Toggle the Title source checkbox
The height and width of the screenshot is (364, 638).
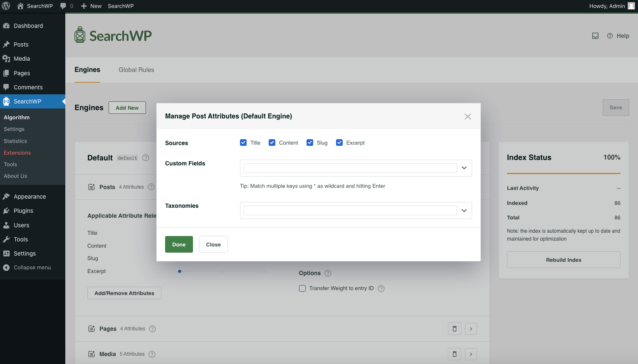[243, 143]
